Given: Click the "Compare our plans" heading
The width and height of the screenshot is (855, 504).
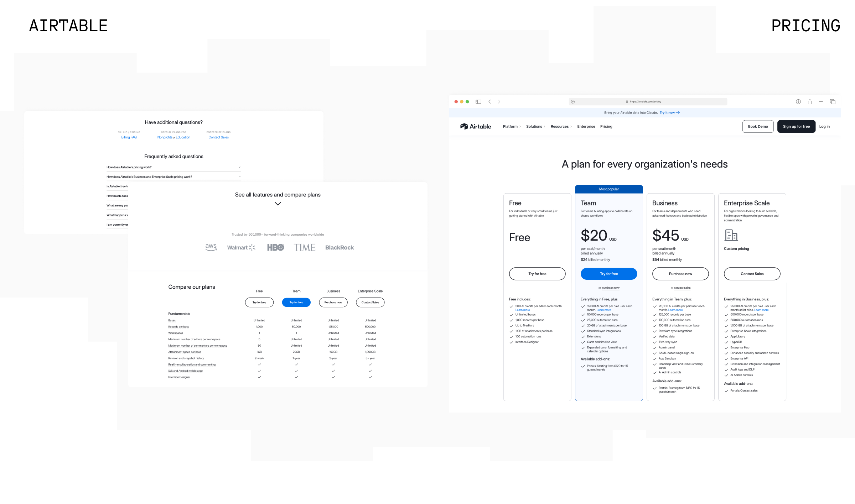Looking at the screenshot, I should coord(192,287).
